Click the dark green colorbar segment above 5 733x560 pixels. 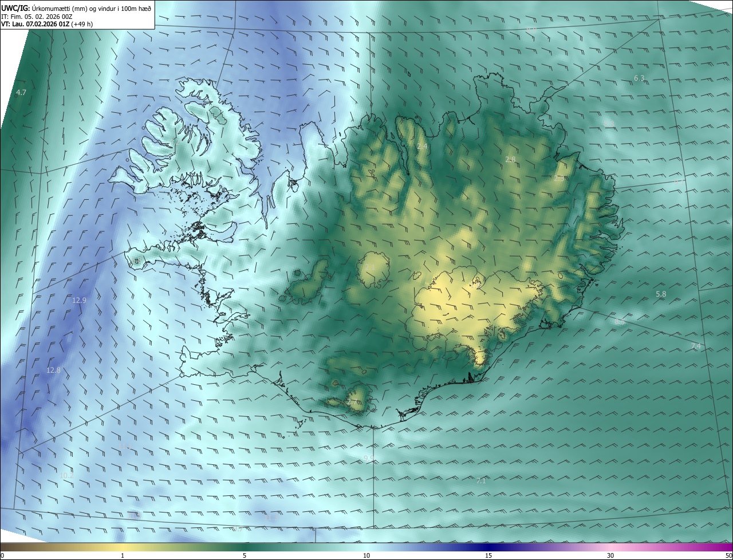pos(245,547)
